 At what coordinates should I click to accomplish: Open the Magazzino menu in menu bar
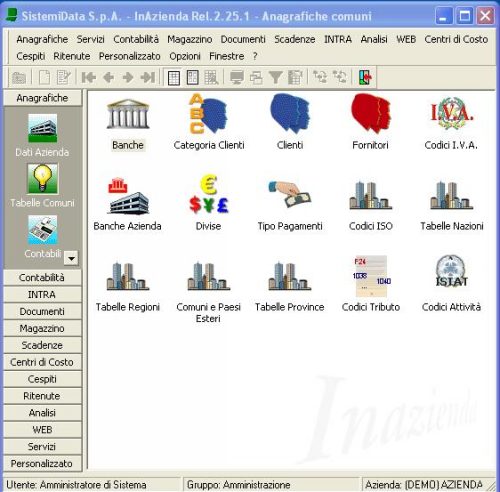click(x=190, y=39)
